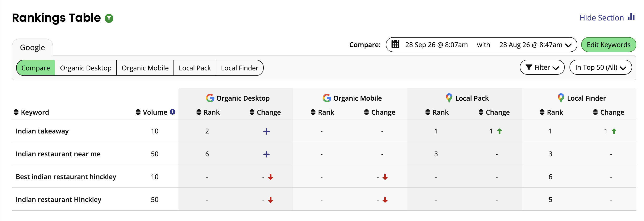The width and height of the screenshot is (644, 221).
Task: Open the Filter dropdown
Action: pyautogui.click(x=542, y=68)
